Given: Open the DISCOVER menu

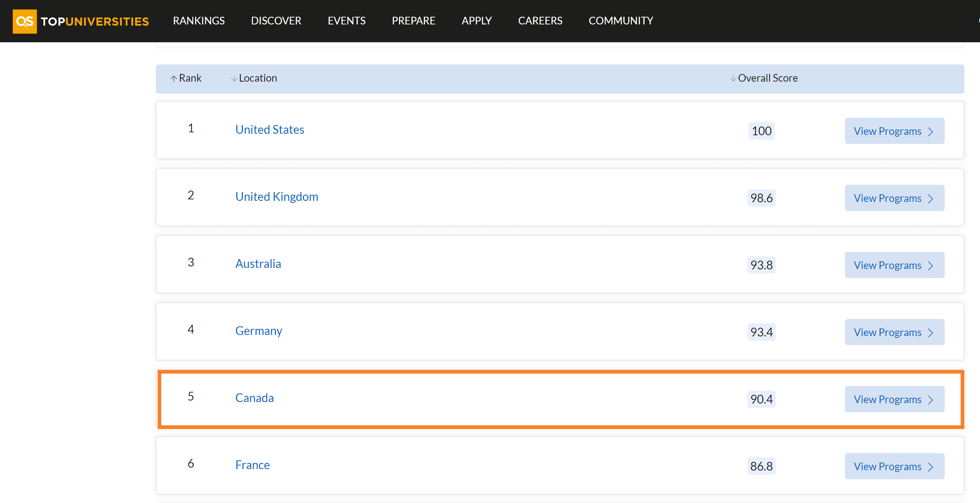Looking at the screenshot, I should pyautogui.click(x=276, y=20).
